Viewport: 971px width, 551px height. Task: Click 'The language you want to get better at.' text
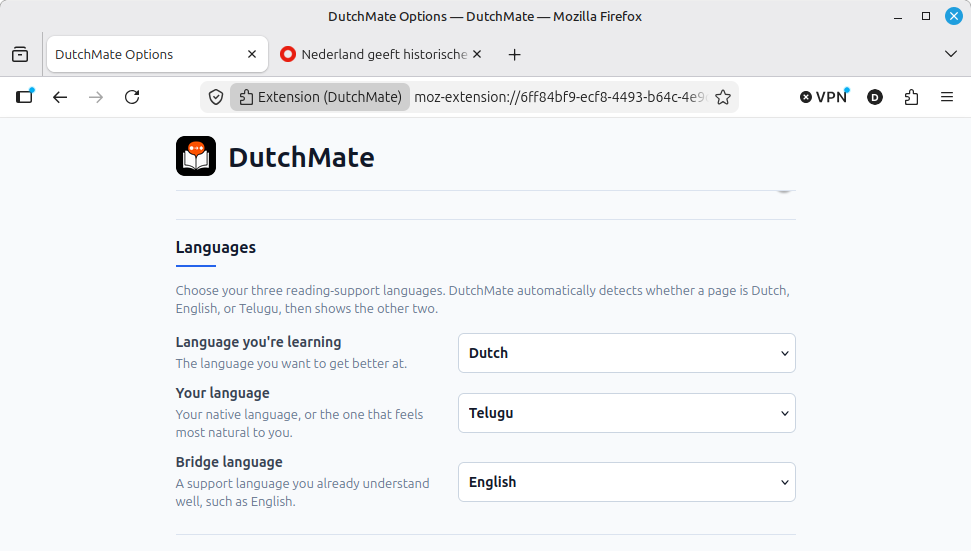[291, 363]
